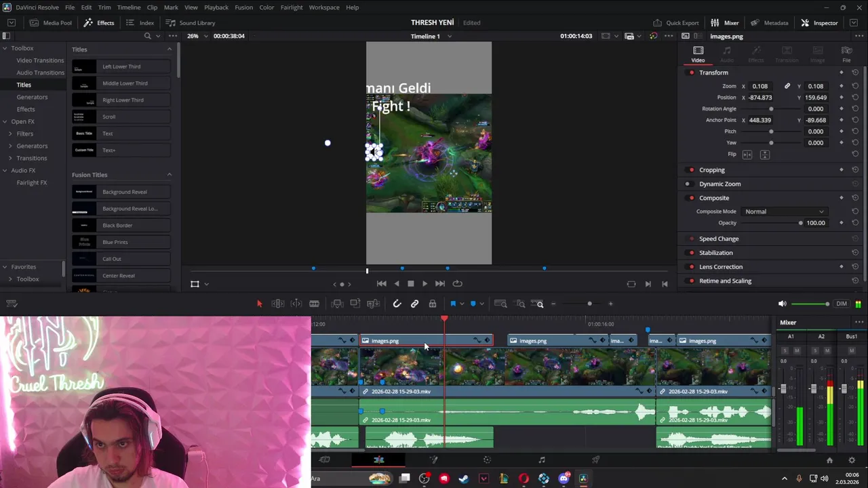Zoom out timeline with minus button
This screenshot has height=488, width=868.
pyautogui.click(x=553, y=304)
